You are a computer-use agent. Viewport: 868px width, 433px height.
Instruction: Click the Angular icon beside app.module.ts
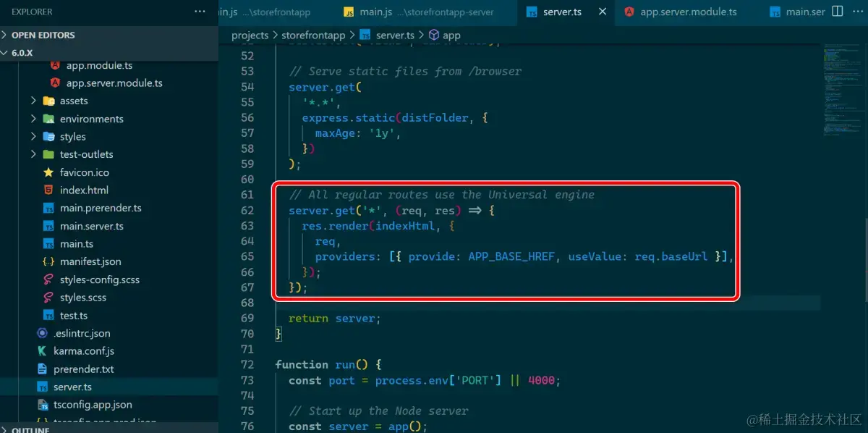pyautogui.click(x=55, y=65)
